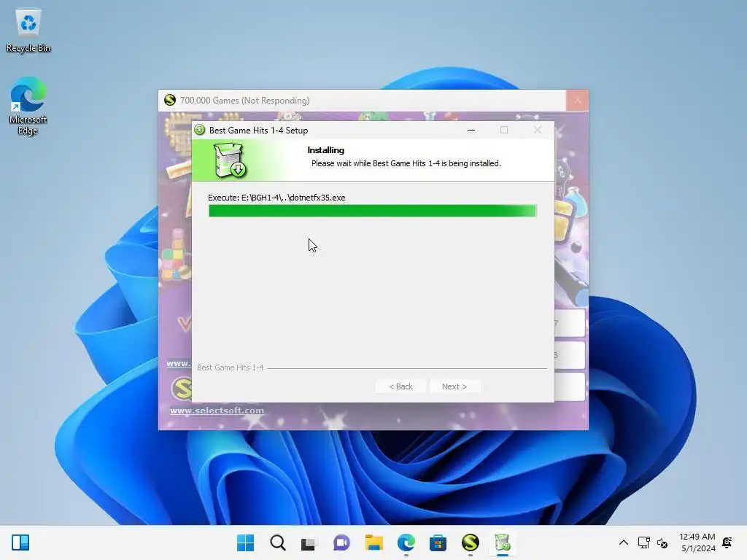The image size is (747, 560).
Task: Open the network status tray icon
Action: (x=643, y=542)
